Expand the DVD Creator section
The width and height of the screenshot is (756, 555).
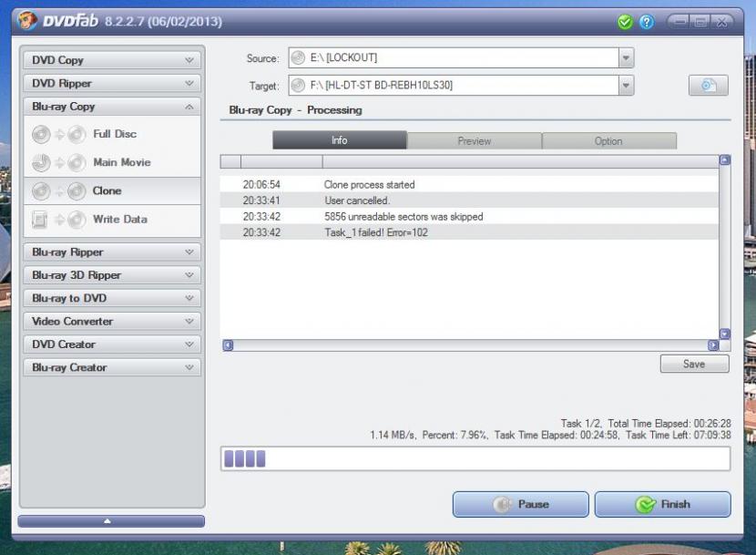click(112, 344)
